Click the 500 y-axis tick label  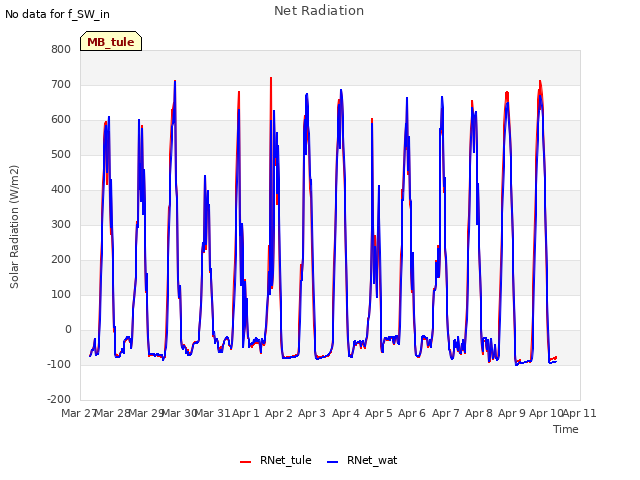click(61, 155)
